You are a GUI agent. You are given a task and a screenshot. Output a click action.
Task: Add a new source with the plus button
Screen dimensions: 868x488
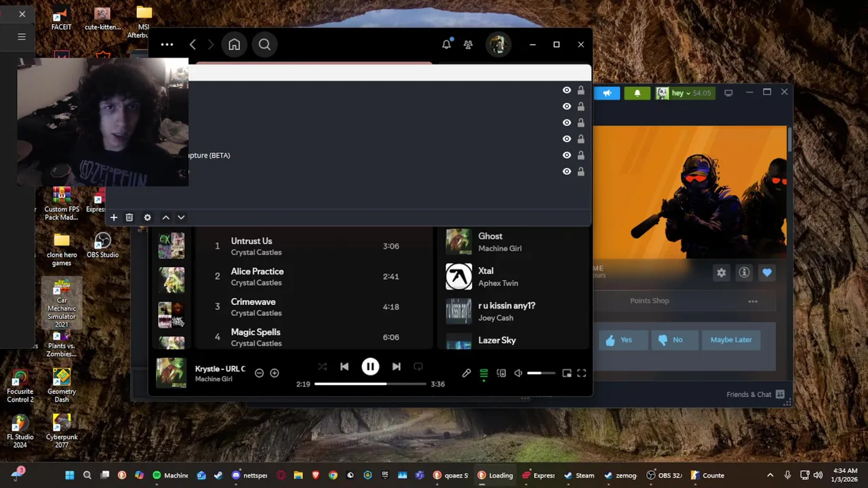click(114, 218)
